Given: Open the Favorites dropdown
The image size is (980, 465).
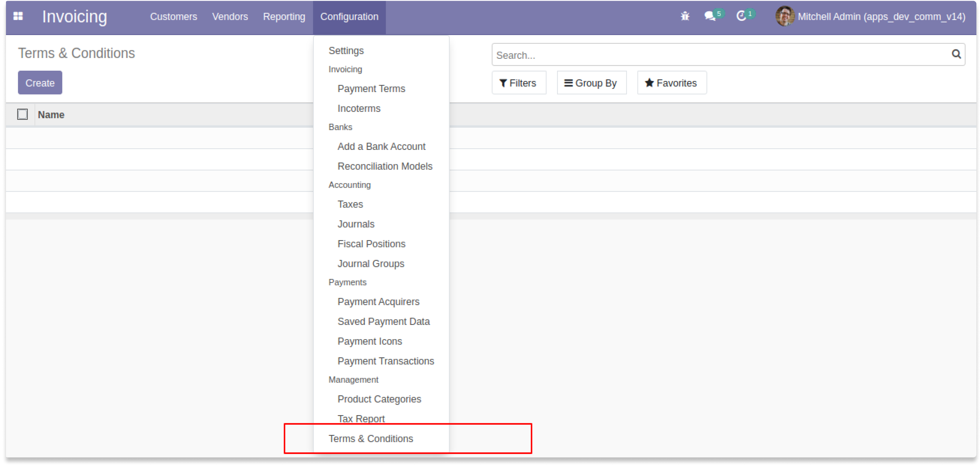Looking at the screenshot, I should coord(672,83).
